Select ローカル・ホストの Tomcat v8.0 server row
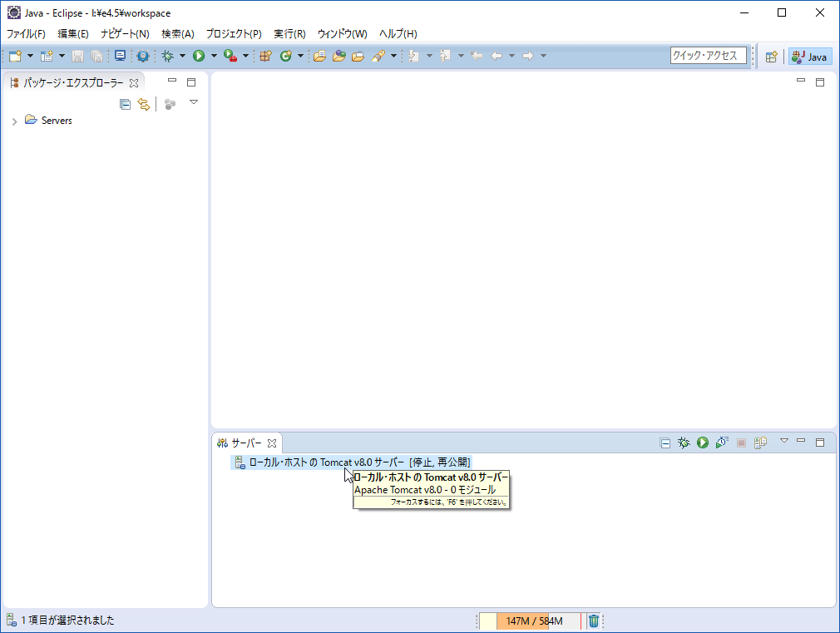840x633 pixels. (x=351, y=462)
